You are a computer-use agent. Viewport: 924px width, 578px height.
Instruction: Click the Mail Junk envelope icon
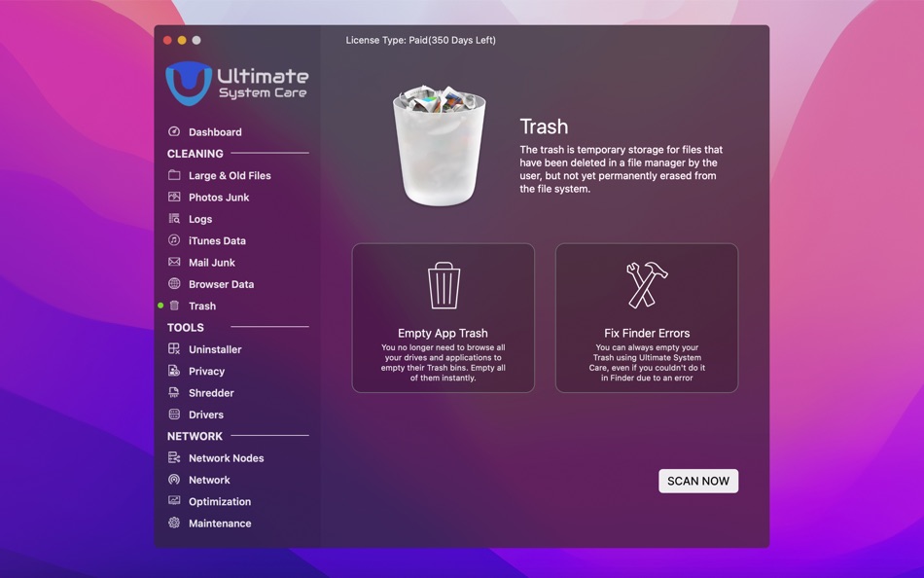174,262
